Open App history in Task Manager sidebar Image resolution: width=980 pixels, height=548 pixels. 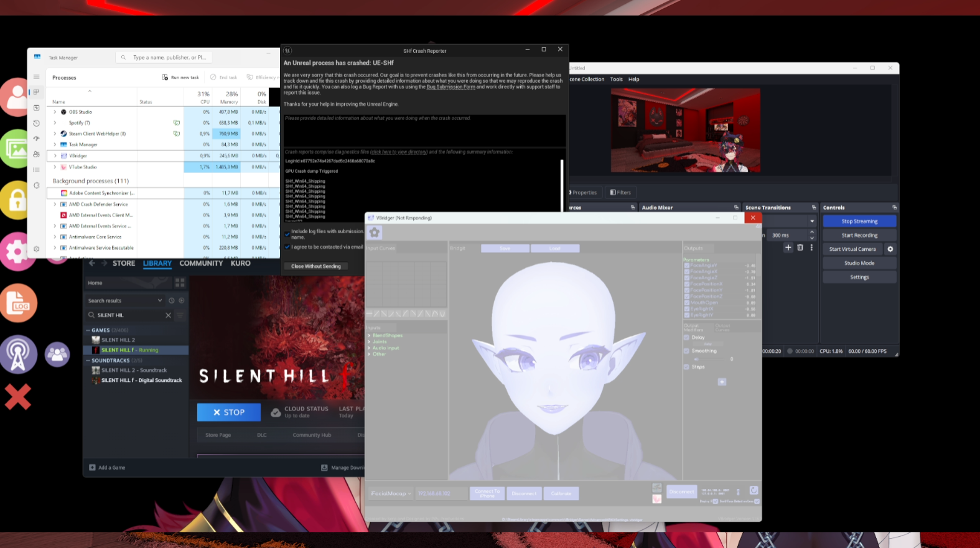pos(36,123)
